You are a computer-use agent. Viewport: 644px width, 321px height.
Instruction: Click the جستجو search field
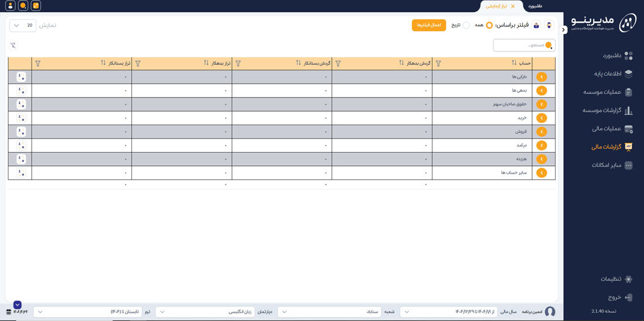[520, 45]
